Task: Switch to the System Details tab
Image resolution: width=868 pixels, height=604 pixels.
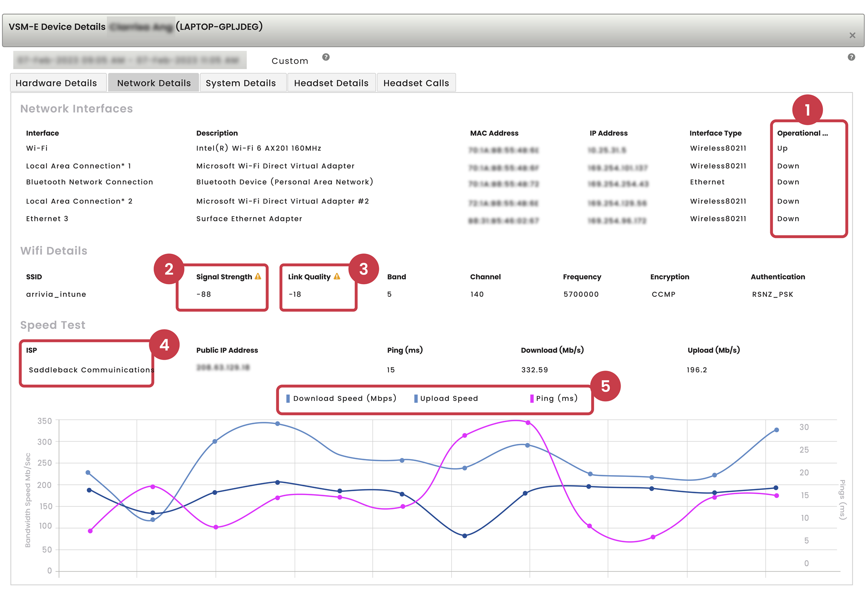Action: 241,83
